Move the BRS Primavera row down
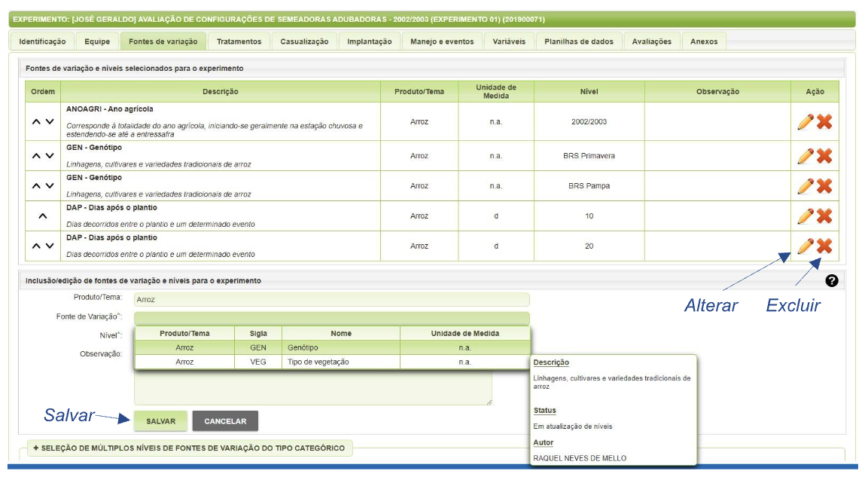Viewport: 868px width, 480px height. tap(50, 156)
